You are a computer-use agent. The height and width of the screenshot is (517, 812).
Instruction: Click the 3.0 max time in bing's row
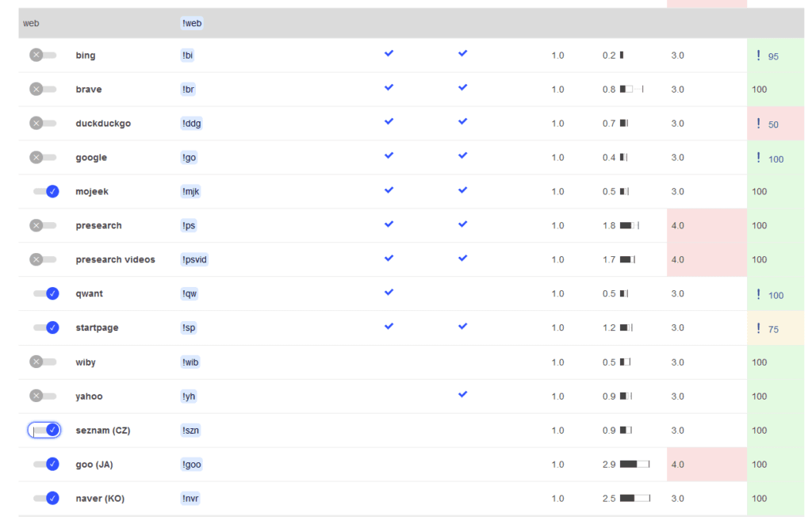[x=677, y=56]
